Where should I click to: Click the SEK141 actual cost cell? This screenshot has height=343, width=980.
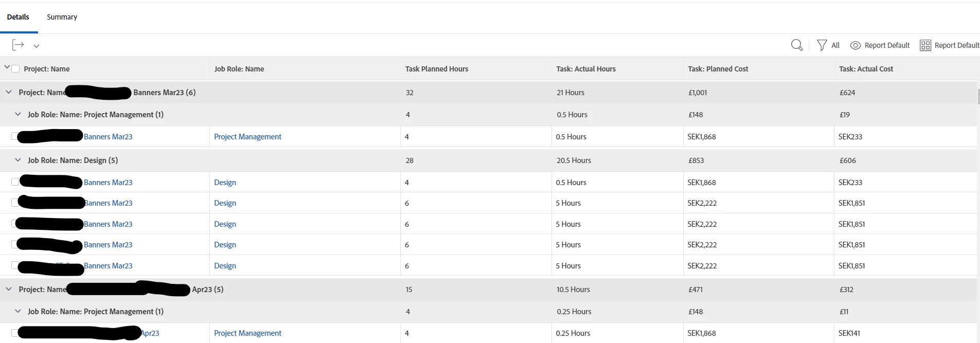[x=849, y=333]
